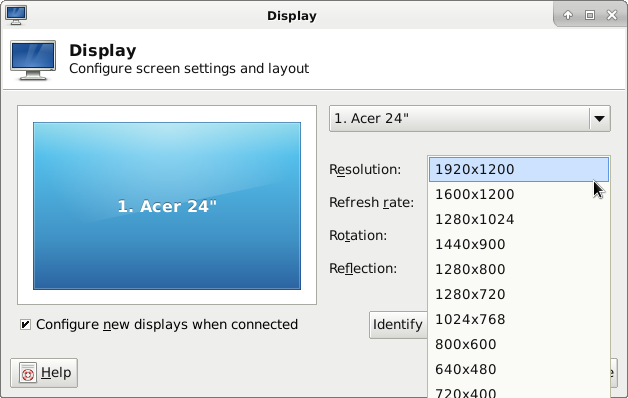Select 1024x768 resolution
Screen dimensions: 628x398
coord(519,320)
